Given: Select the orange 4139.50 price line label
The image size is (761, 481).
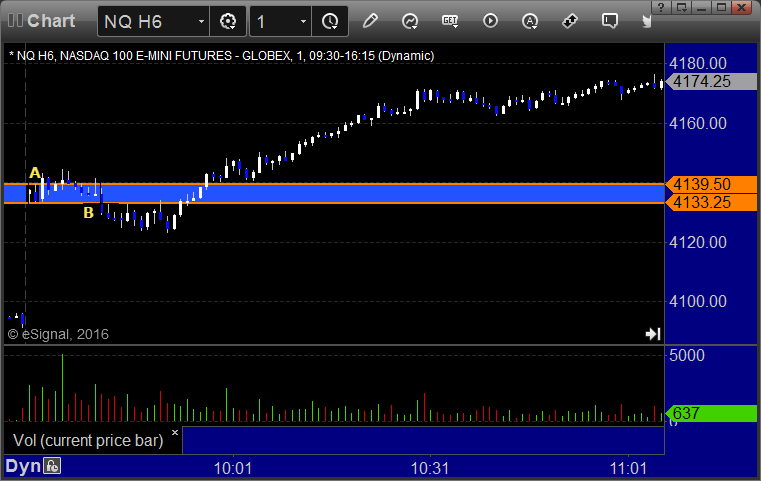Looking at the screenshot, I should 711,184.
